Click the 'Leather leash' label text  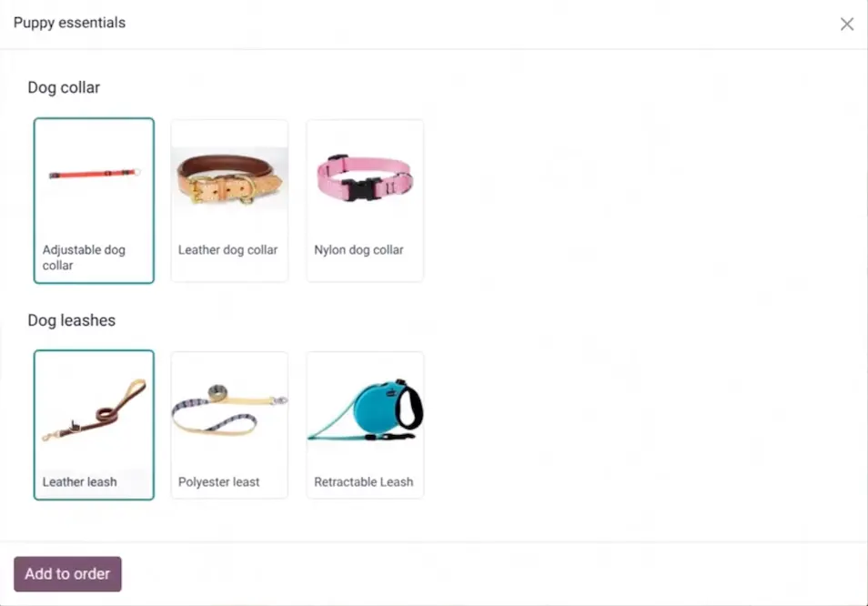pos(80,482)
